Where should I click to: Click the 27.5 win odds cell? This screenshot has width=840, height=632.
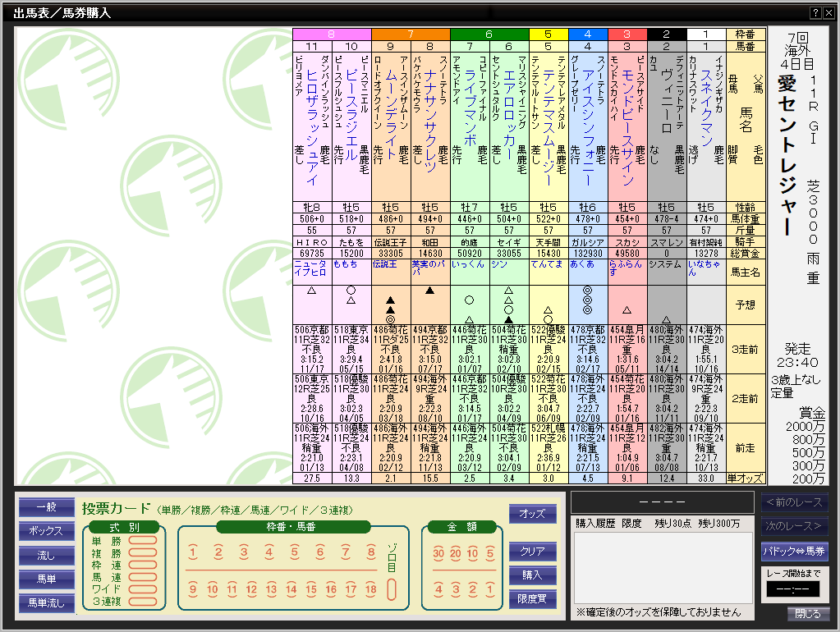[x=312, y=479]
